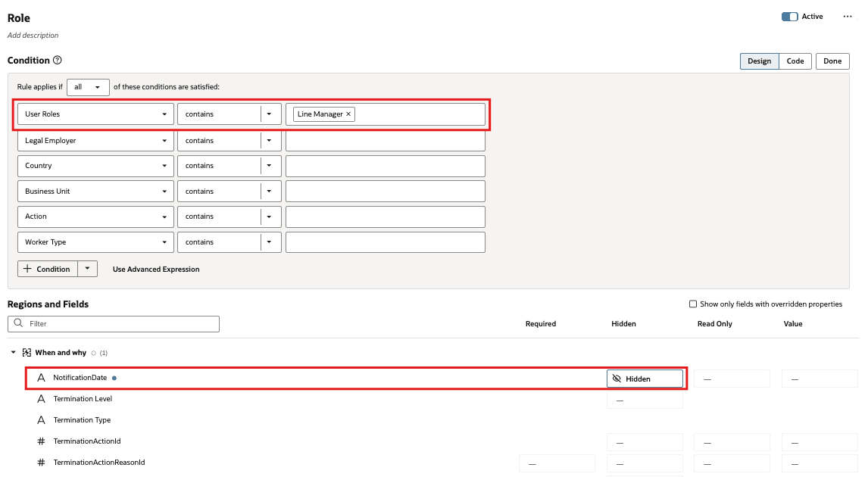Switch to the Design view tab
The width and height of the screenshot is (868, 477).
click(x=759, y=61)
